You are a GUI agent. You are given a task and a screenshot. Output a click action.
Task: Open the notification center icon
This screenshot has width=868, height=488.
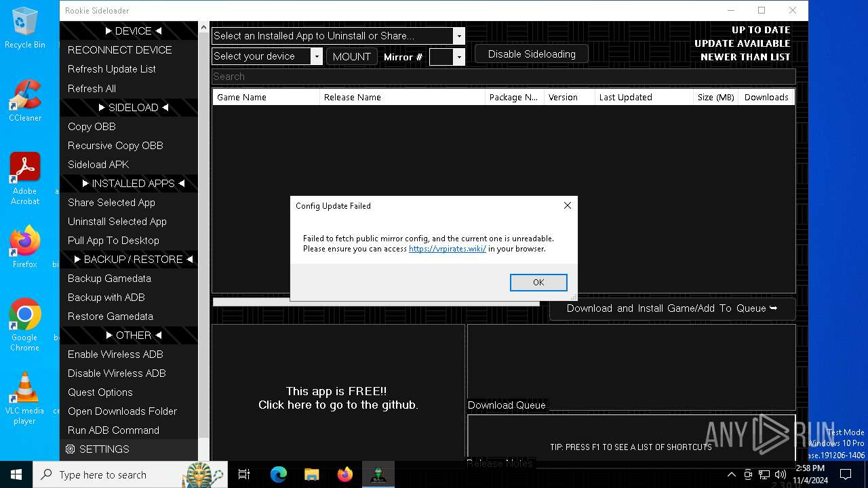click(x=846, y=474)
